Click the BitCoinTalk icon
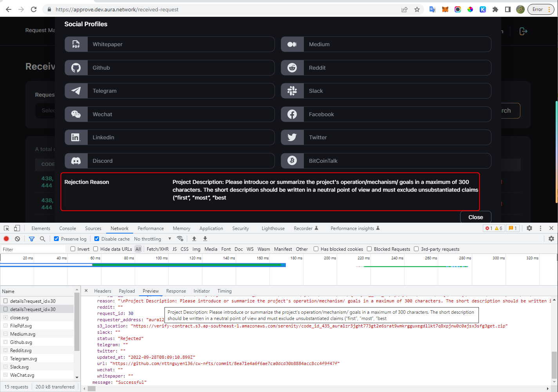Screen dimensions: 558x392 tap(292, 161)
